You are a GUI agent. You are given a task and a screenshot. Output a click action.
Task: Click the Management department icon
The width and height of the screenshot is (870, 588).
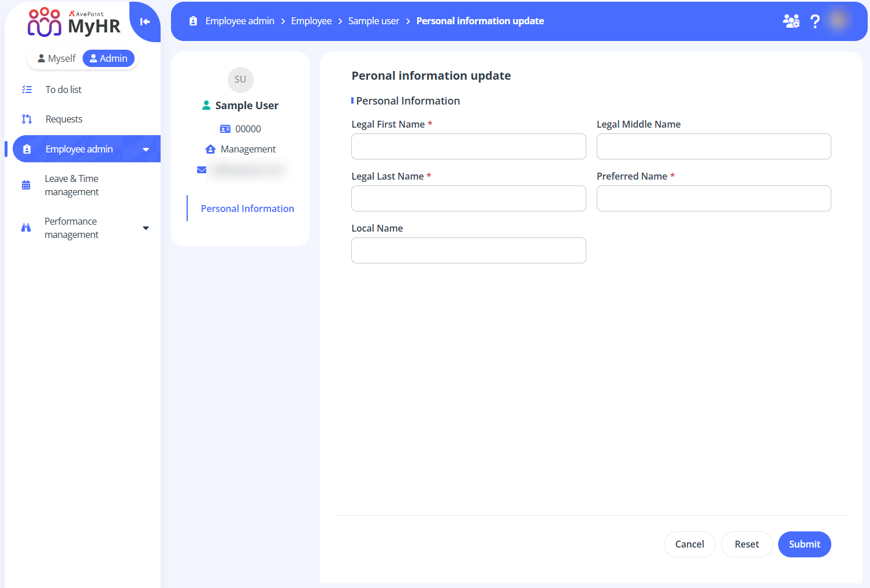pyautogui.click(x=210, y=149)
